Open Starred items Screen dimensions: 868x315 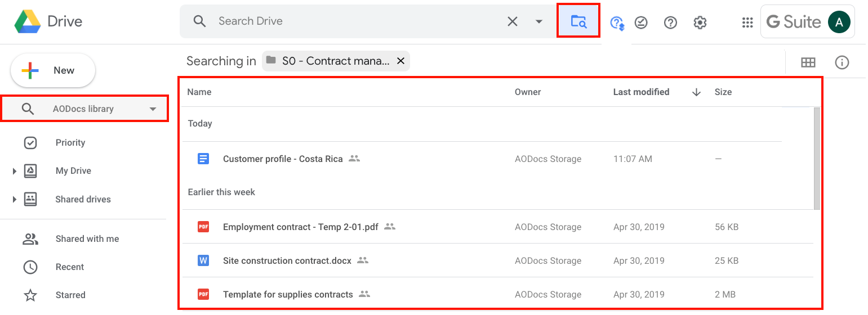coord(70,295)
